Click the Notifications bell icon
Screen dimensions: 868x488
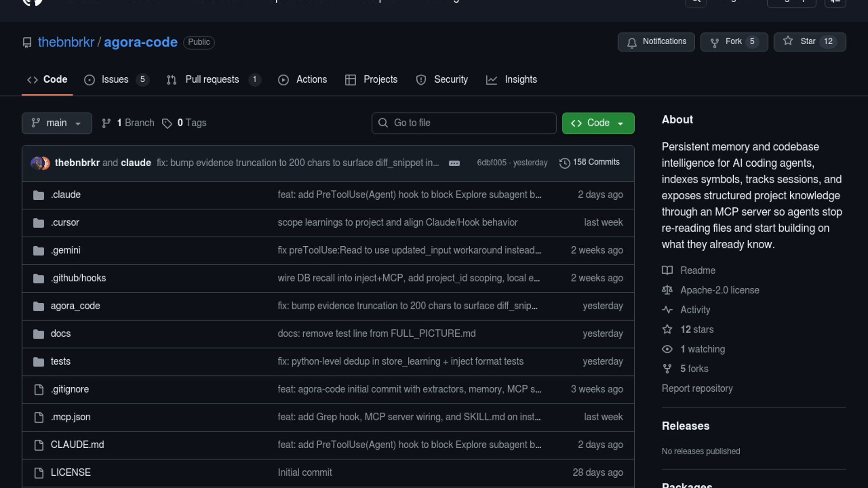632,42
